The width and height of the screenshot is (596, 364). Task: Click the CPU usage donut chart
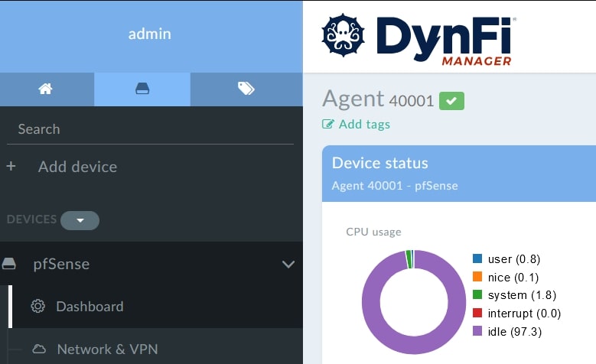(414, 302)
